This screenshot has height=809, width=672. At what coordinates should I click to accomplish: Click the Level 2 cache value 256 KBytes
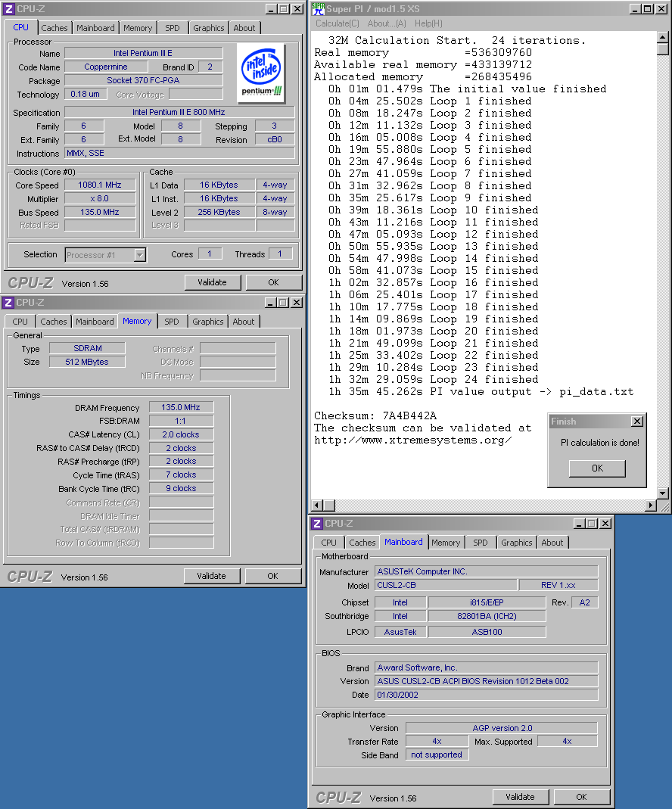pos(219,212)
